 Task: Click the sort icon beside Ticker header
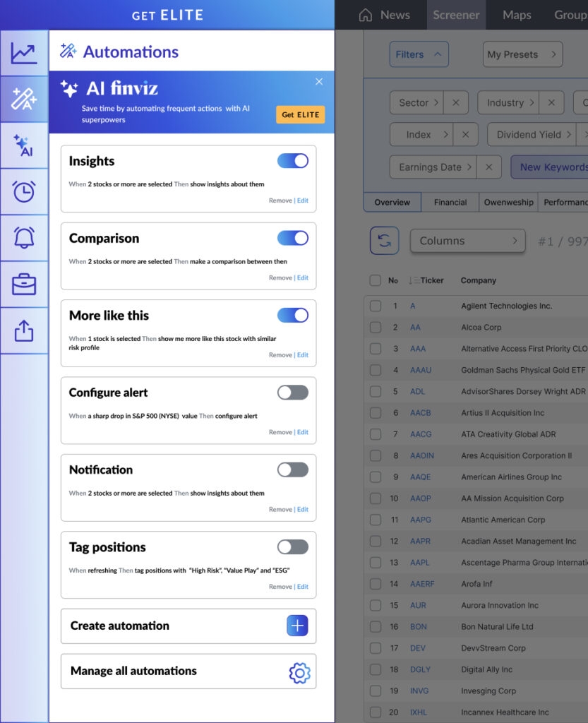click(414, 280)
